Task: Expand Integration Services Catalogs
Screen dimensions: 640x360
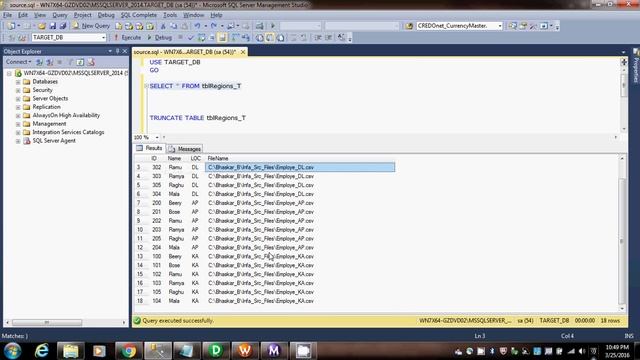Action: coord(18,132)
